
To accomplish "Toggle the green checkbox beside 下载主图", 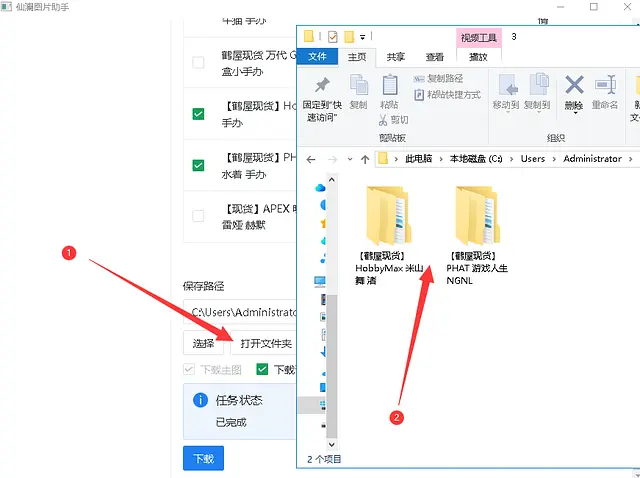I will 262,369.
